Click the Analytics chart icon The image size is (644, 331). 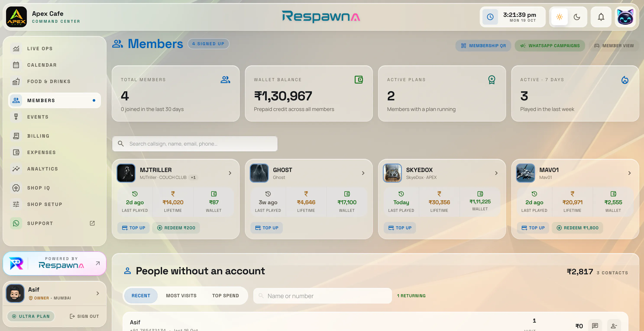16,169
